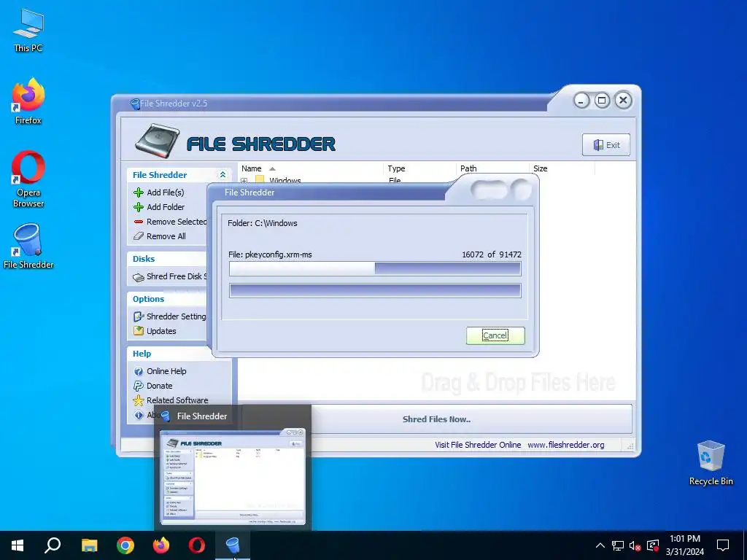Click Donate label
Image resolution: width=747 pixels, height=560 pixels.
[x=160, y=386]
